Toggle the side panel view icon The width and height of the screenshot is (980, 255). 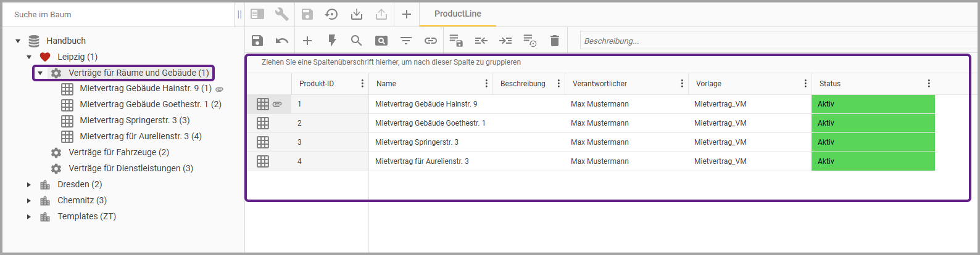[x=257, y=14]
